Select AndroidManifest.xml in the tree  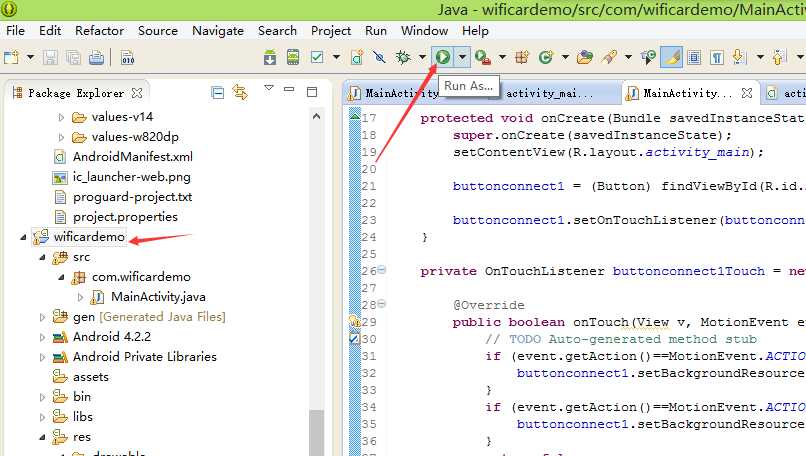point(133,157)
